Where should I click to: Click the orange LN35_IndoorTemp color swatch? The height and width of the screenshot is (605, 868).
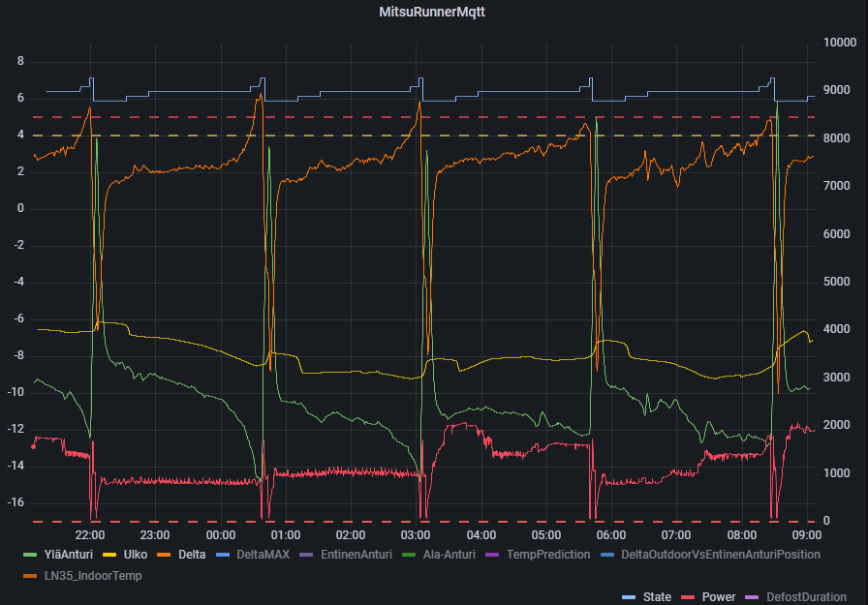point(29,577)
